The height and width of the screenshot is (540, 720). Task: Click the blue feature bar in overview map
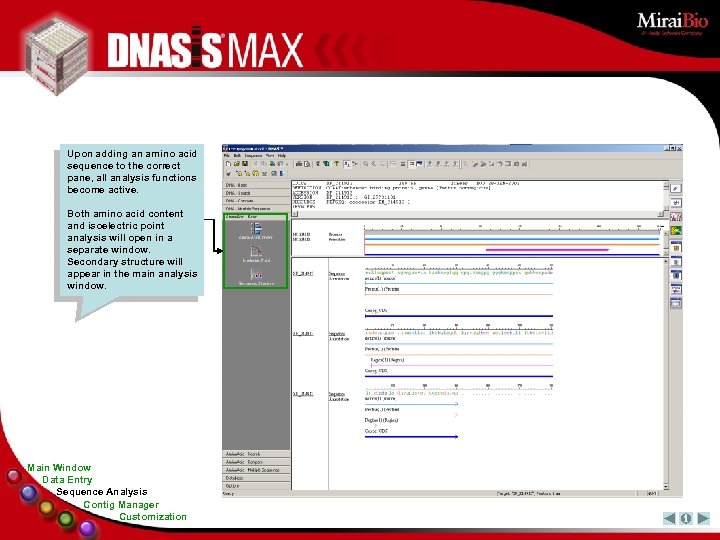(x=512, y=239)
